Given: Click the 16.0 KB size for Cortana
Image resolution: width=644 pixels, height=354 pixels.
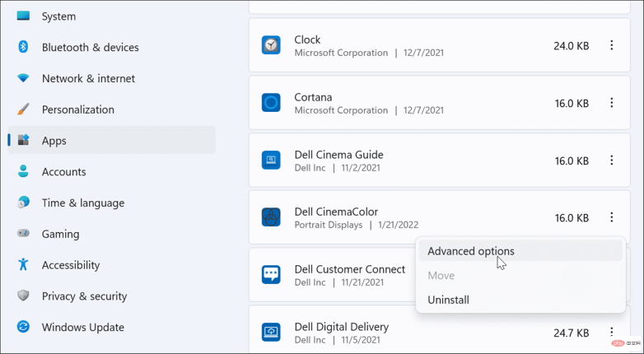Looking at the screenshot, I should click(572, 103).
